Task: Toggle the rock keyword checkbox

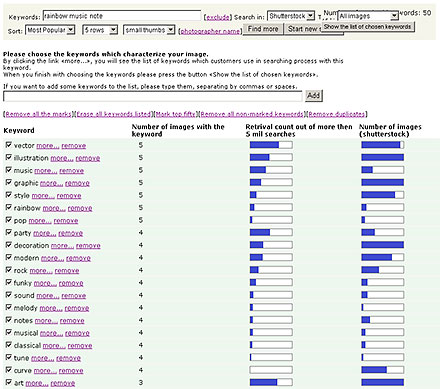Action: [9, 270]
